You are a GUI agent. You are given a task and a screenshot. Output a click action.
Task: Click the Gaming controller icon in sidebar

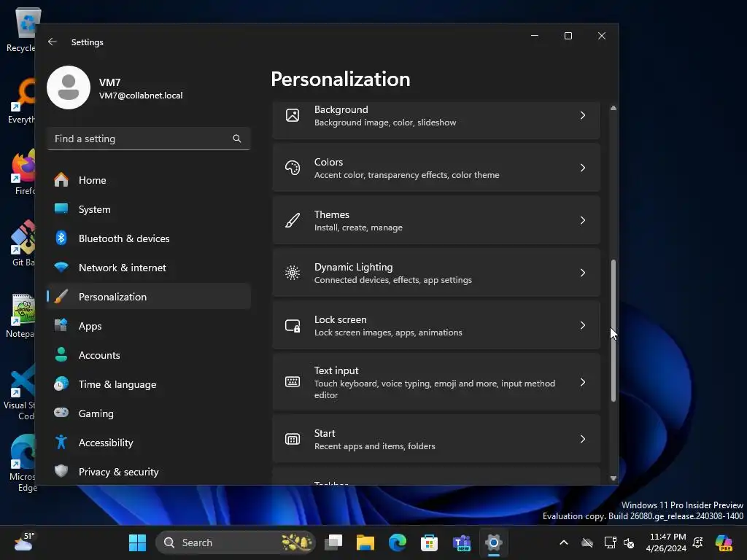click(x=61, y=413)
